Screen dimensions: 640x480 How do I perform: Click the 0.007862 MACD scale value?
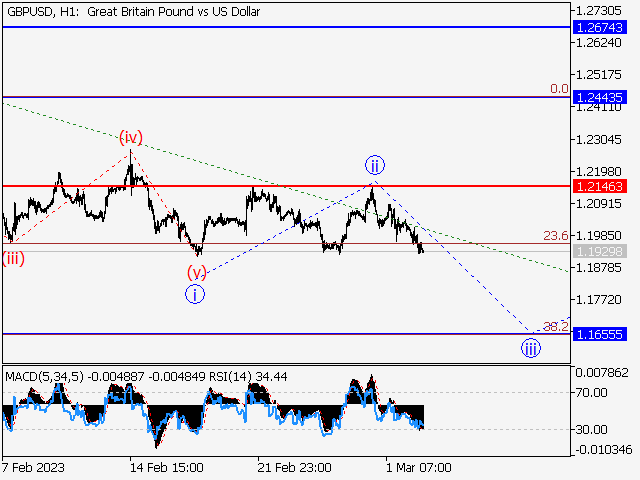pyautogui.click(x=602, y=372)
